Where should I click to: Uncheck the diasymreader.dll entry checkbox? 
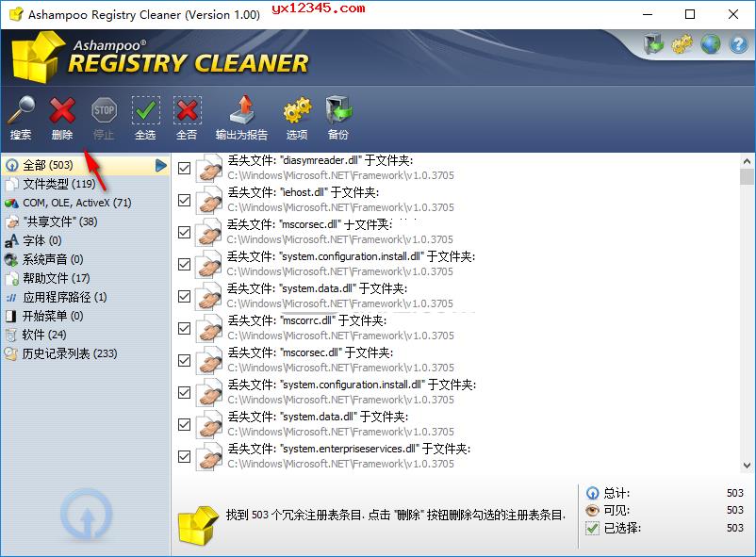pos(184,168)
